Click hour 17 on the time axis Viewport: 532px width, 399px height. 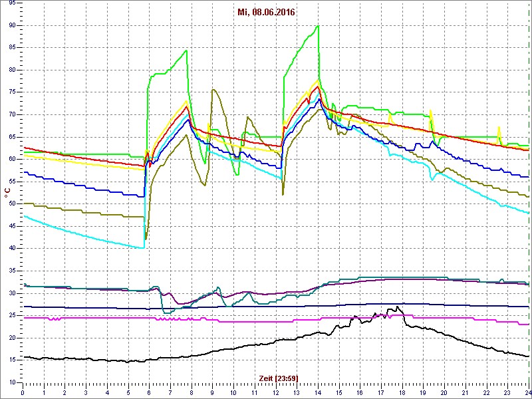click(x=381, y=393)
